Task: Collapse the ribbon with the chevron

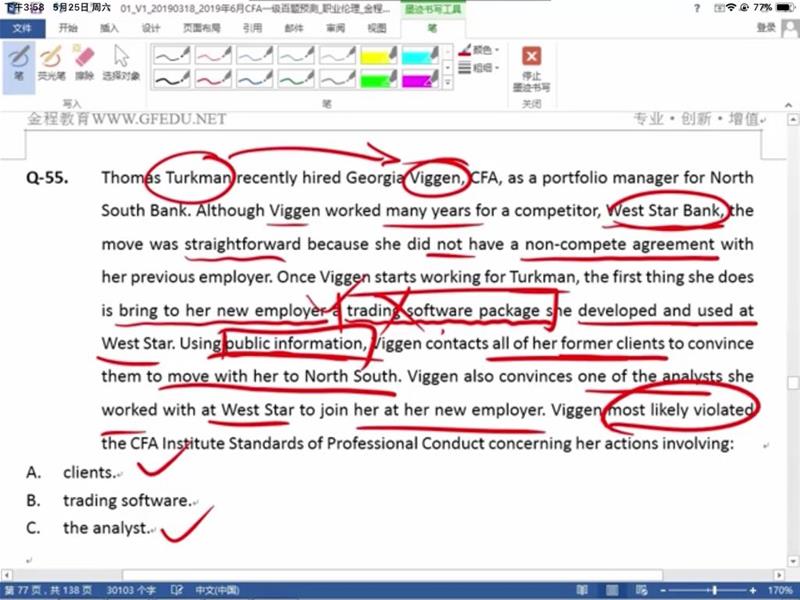Action: pos(788,105)
